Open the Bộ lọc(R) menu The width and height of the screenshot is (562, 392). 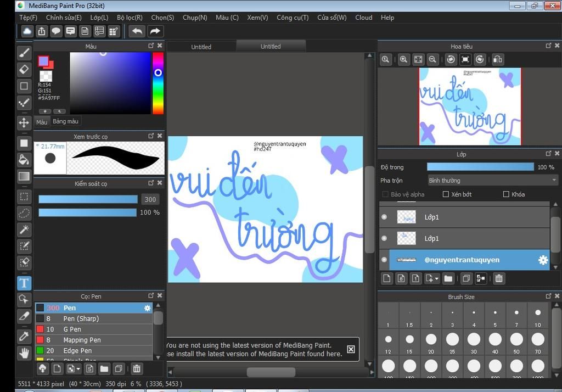[x=130, y=18]
